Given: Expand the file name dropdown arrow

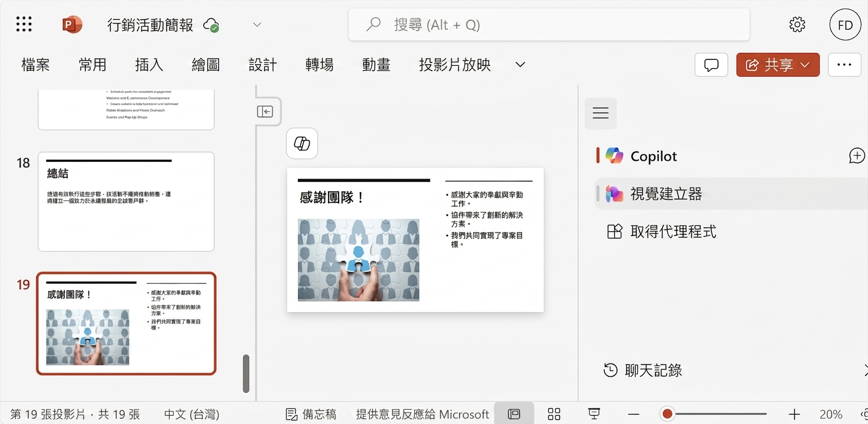Looking at the screenshot, I should point(257,25).
